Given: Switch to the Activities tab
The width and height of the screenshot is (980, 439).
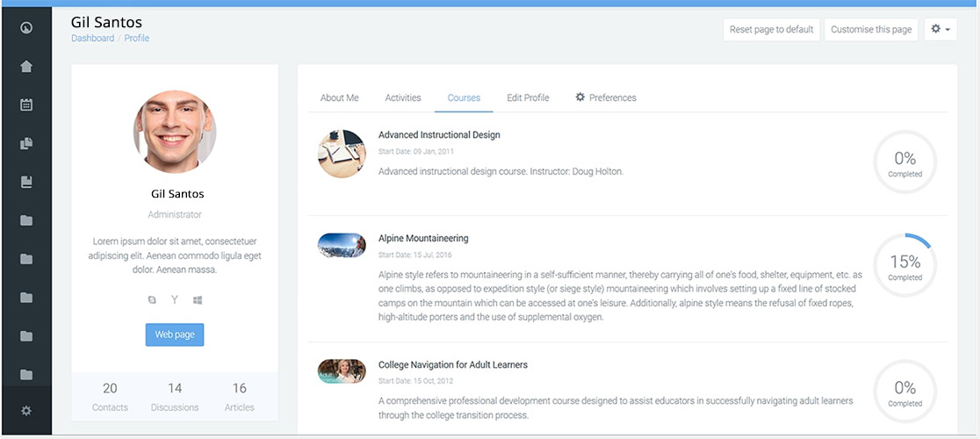Looking at the screenshot, I should 403,97.
